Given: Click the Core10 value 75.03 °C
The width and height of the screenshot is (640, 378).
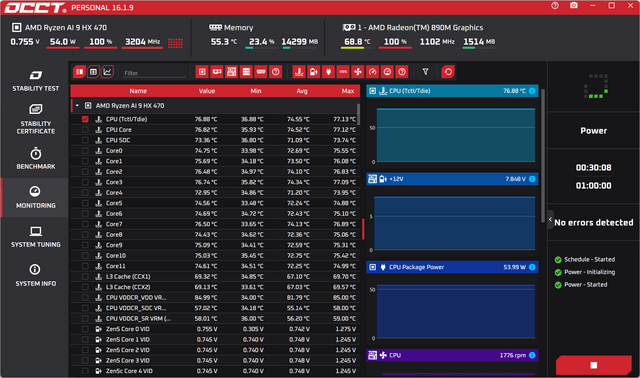Looking at the screenshot, I should (x=206, y=256).
